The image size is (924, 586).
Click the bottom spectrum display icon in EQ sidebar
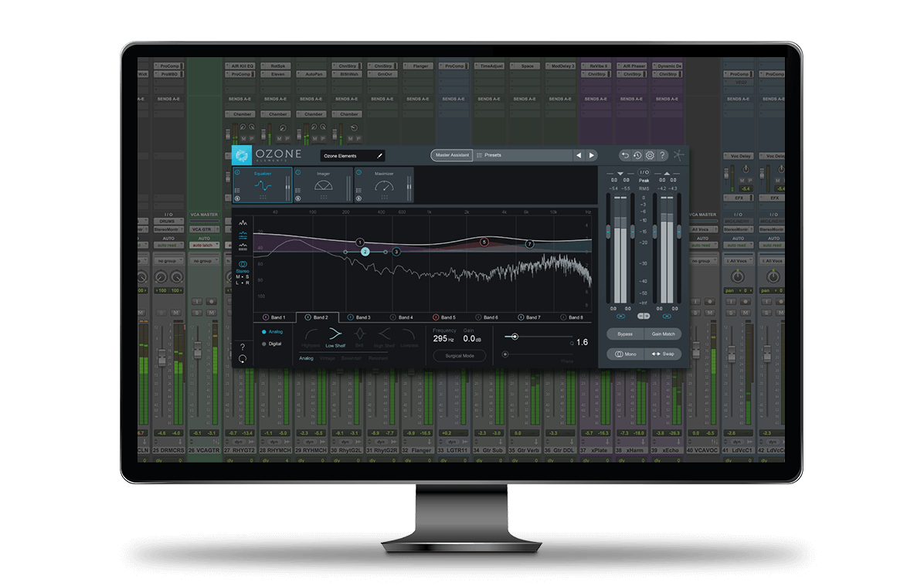pyautogui.click(x=243, y=246)
